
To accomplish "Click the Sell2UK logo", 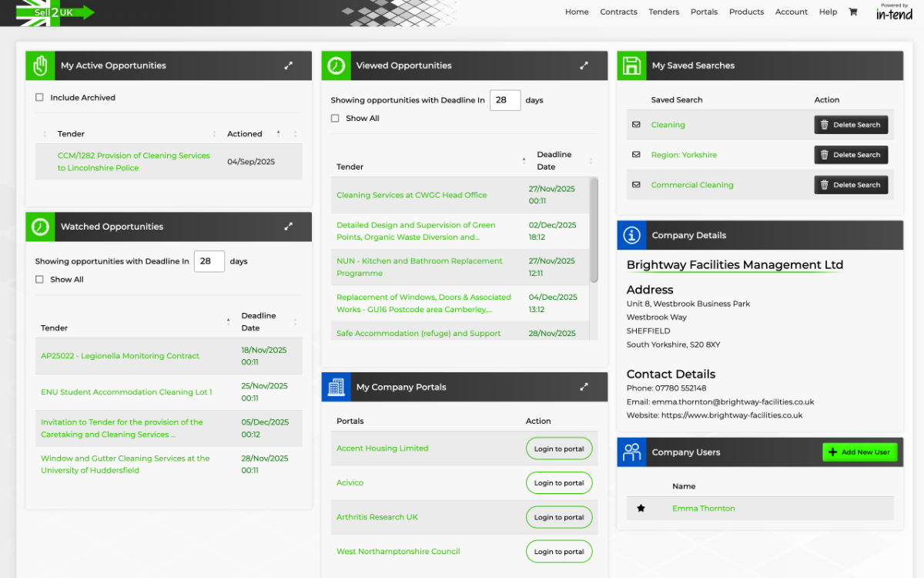I will pyautogui.click(x=54, y=12).
